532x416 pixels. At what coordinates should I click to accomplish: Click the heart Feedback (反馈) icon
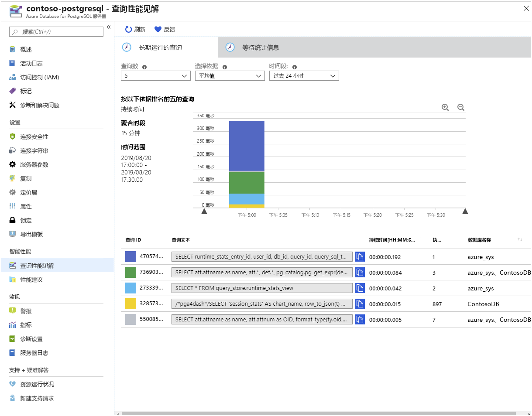click(x=158, y=29)
